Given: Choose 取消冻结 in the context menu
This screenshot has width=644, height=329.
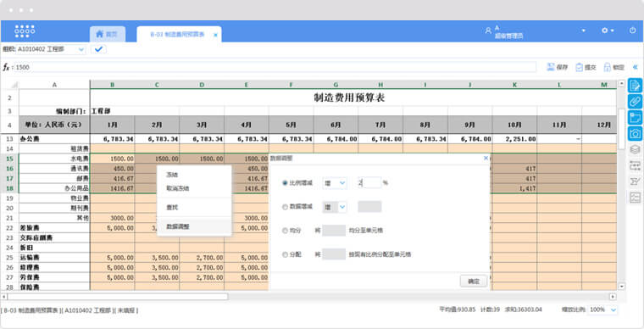Looking at the screenshot, I should (x=177, y=188).
